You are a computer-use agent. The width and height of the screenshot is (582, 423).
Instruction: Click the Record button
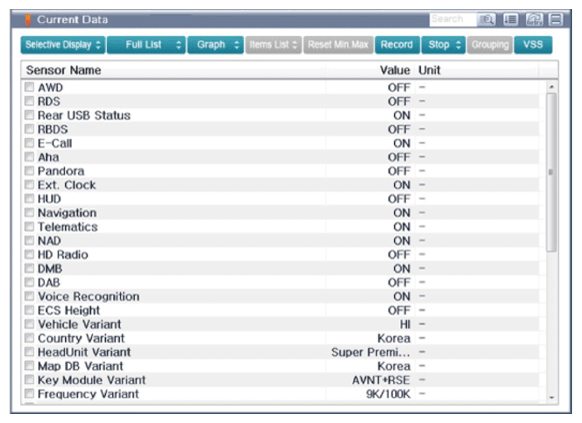click(397, 45)
